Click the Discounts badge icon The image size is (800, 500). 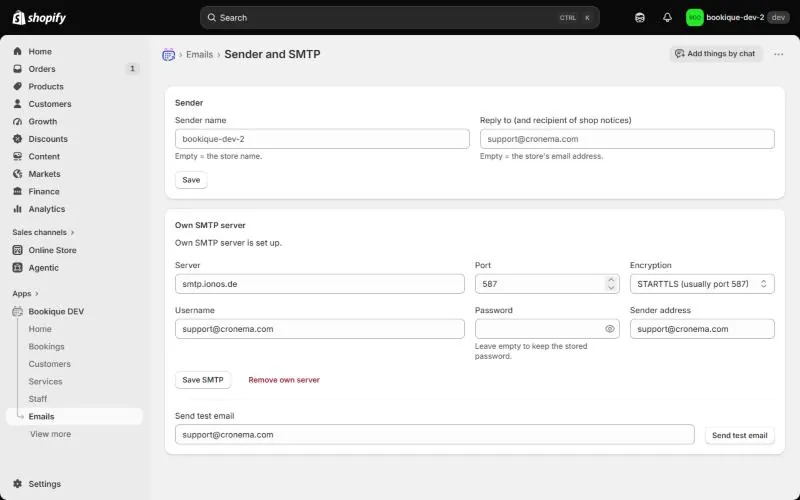click(x=17, y=139)
